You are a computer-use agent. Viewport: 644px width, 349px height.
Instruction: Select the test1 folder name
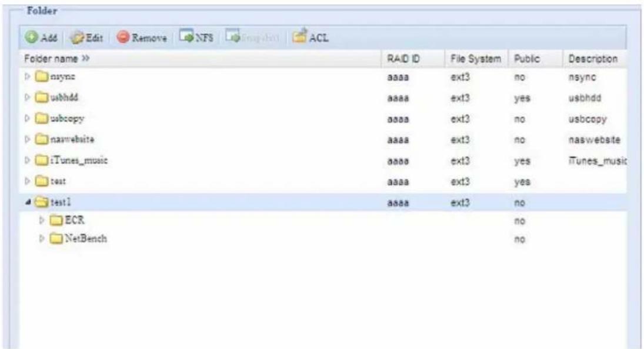click(61, 202)
